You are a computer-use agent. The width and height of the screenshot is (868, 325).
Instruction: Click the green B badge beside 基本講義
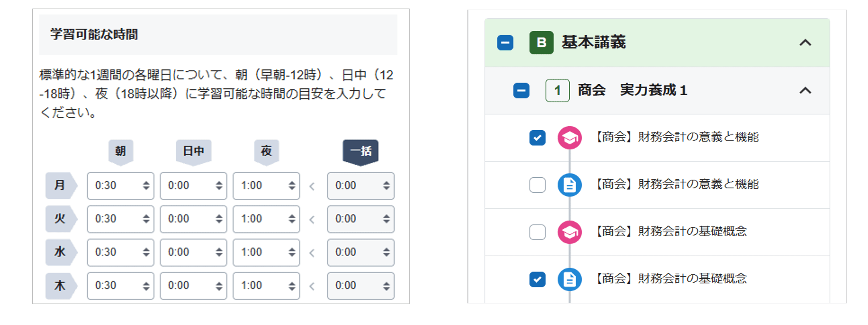[541, 43]
